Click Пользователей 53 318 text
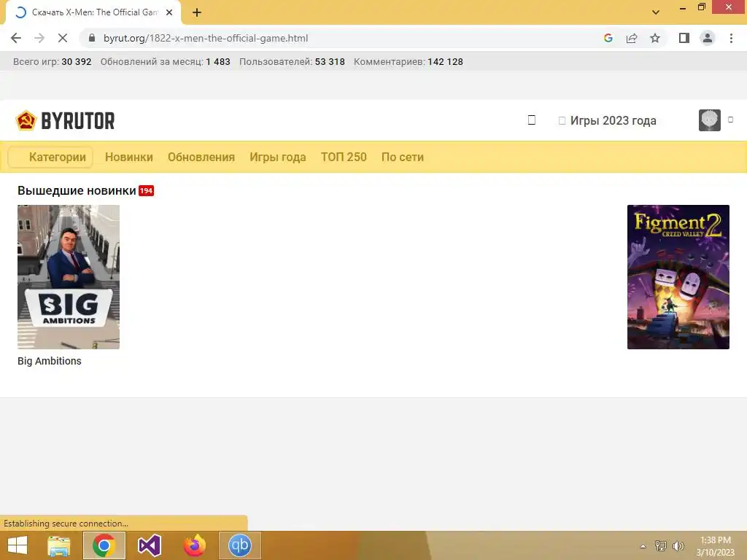The height and width of the screenshot is (560, 747). coord(292,62)
